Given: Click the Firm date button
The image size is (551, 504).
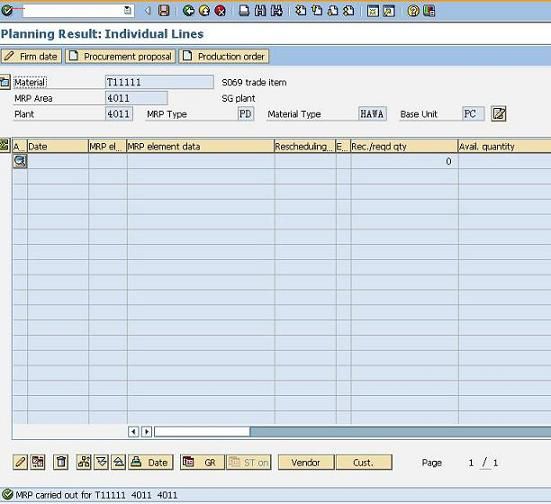Looking at the screenshot, I should pyautogui.click(x=31, y=56).
